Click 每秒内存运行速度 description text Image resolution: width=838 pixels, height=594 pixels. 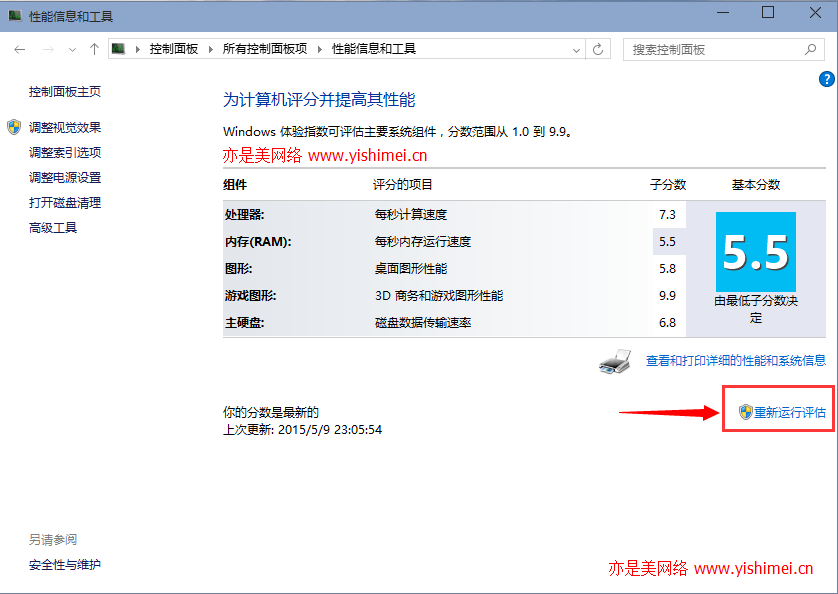click(423, 242)
